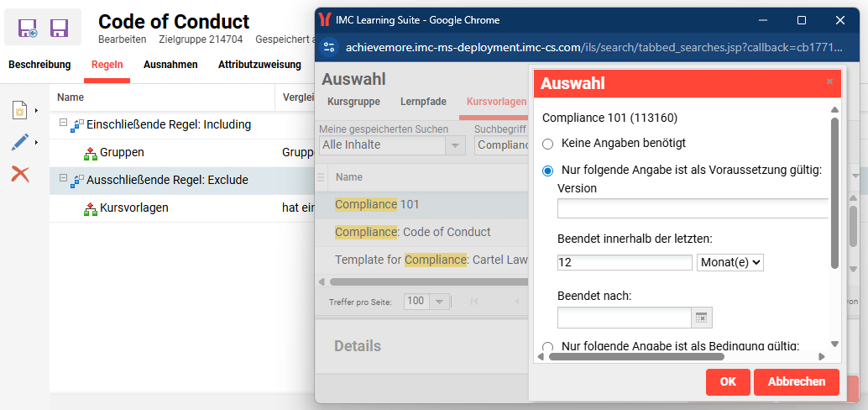Click the Abbrechen button
Screen dimensions: 868x410
pos(796,381)
